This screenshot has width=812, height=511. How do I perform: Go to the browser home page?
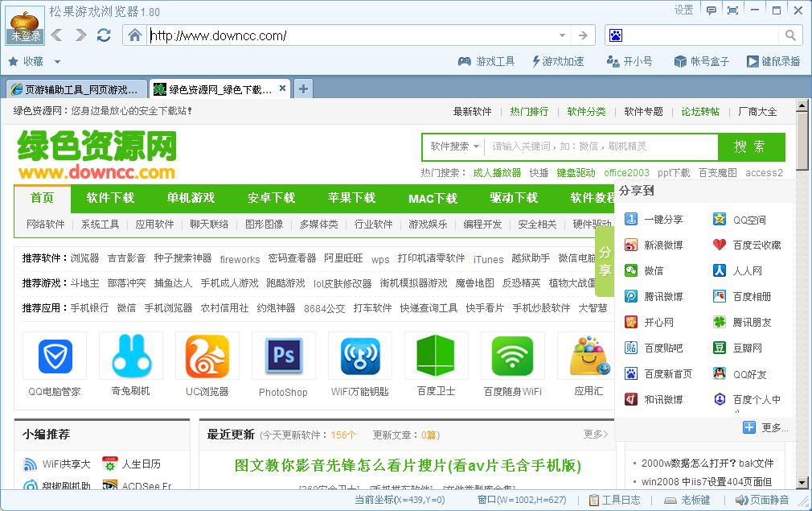[x=136, y=35]
